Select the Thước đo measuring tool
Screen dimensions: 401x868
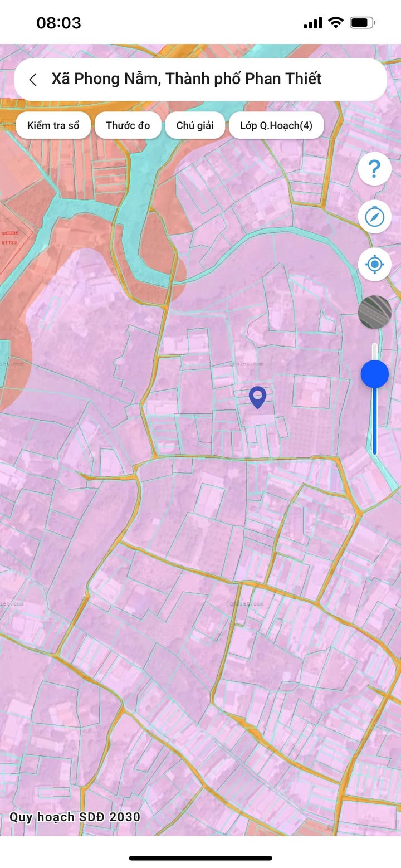pyautogui.click(x=128, y=125)
